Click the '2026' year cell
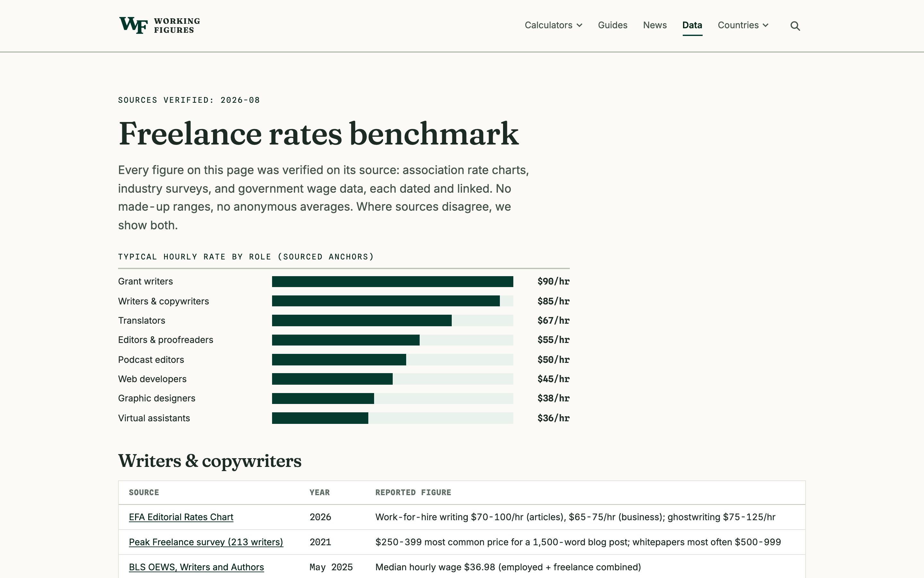The image size is (924, 578). [320, 517]
